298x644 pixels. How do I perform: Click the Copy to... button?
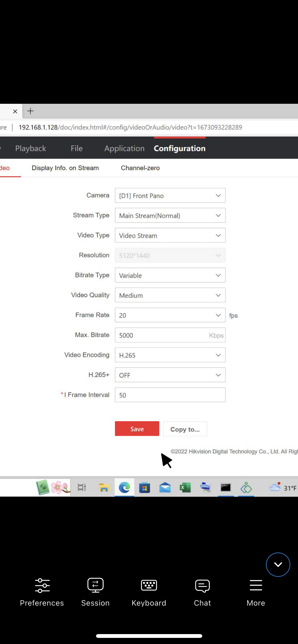tap(185, 429)
